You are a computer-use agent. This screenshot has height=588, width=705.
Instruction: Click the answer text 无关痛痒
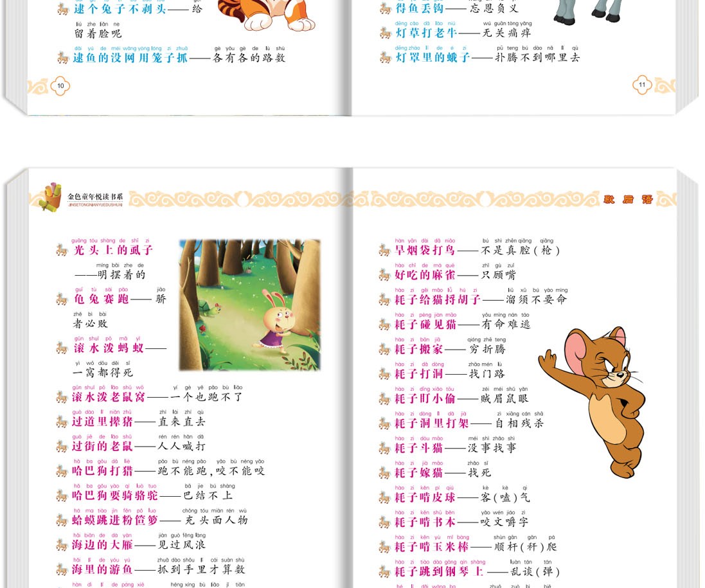coord(506,33)
